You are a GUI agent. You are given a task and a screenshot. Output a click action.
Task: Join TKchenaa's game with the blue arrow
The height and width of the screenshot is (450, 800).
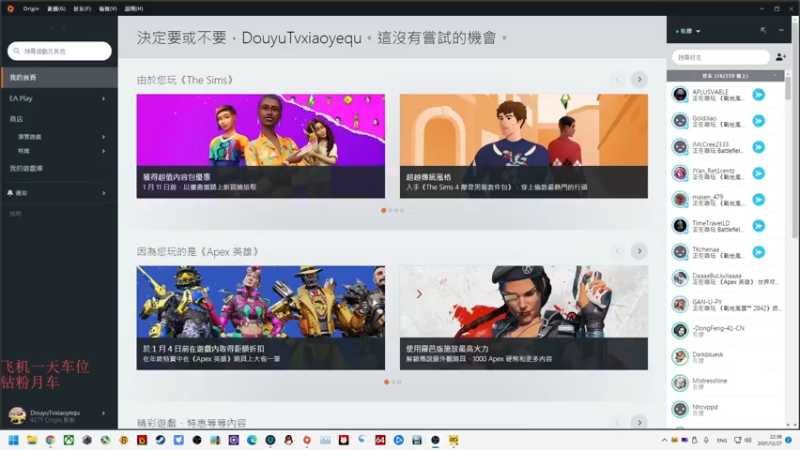click(x=759, y=252)
